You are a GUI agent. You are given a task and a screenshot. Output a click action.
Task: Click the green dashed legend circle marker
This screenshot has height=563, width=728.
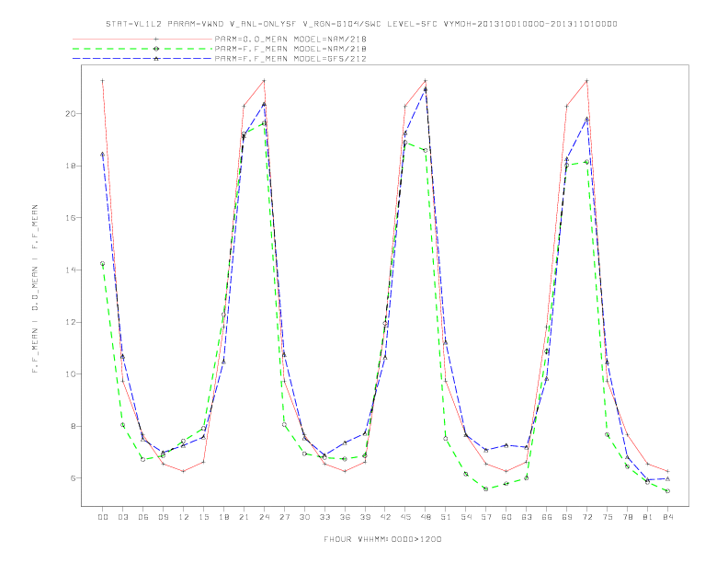click(156, 49)
